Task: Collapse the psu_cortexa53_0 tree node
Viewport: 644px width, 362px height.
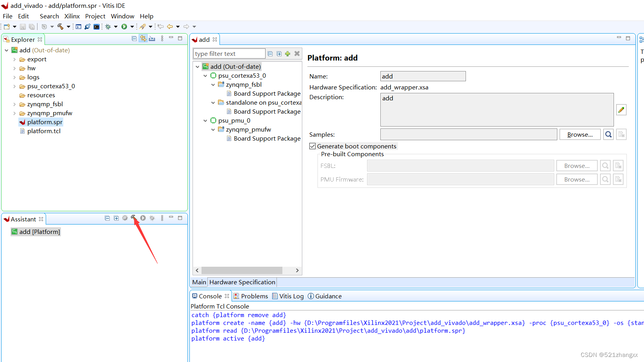Action: pos(205,75)
